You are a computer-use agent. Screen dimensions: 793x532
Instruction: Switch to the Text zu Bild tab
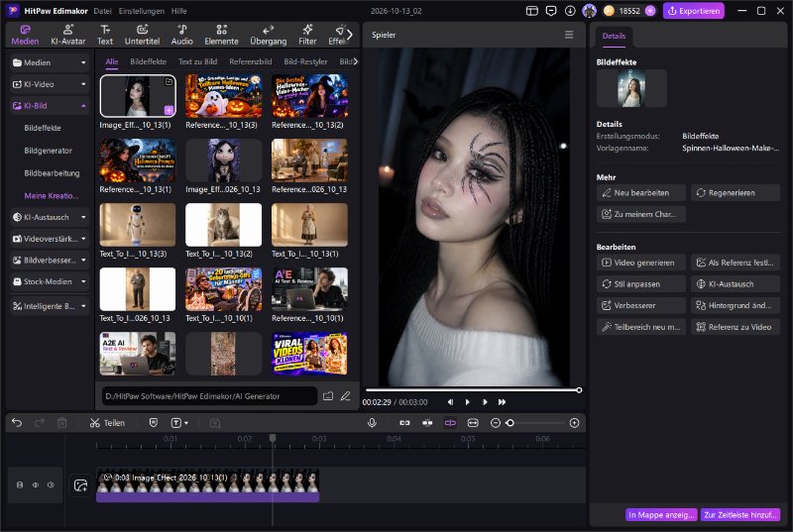point(197,61)
